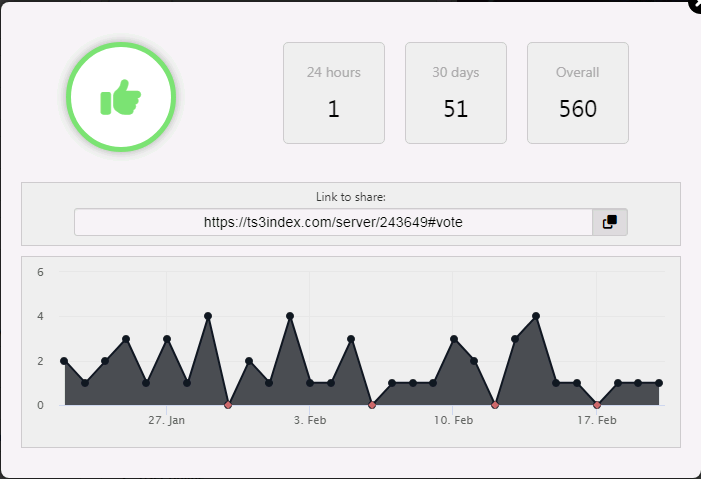Click the '27. Jan' axis label
The width and height of the screenshot is (701, 479).
[166, 420]
